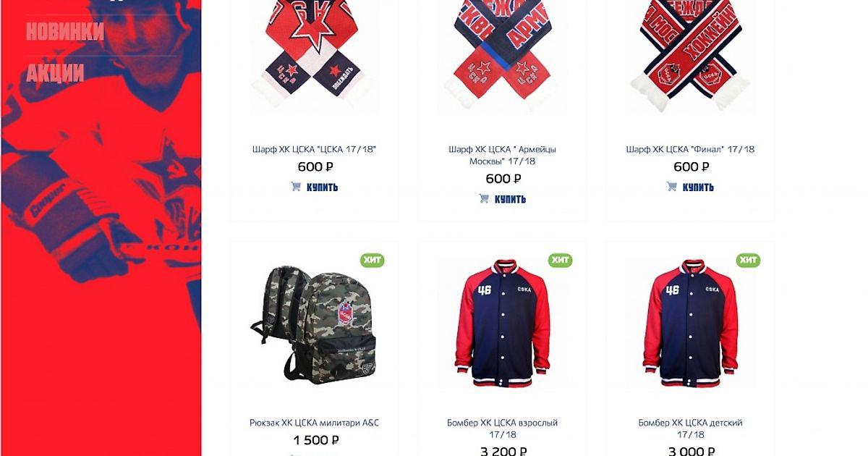Open the Рюкзак ХК ЦСКА милитари A&C link
868x456 pixels.
click(315, 423)
